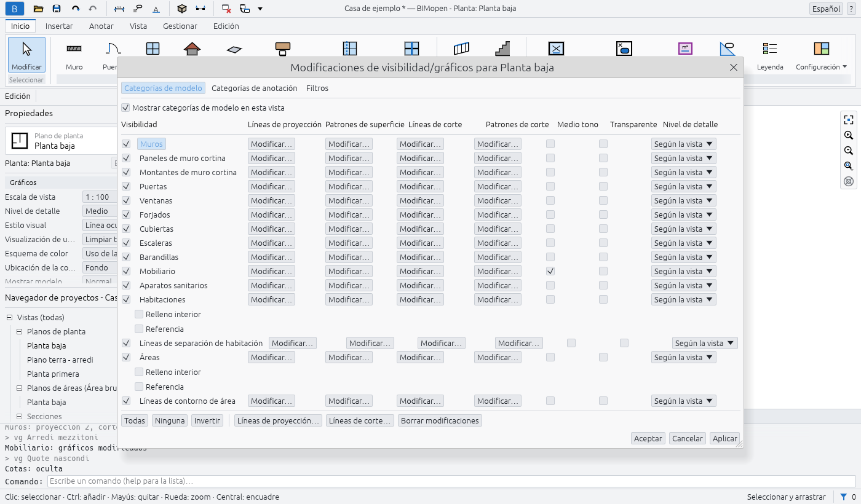Click the Aceptar button
The height and width of the screenshot is (504, 861).
[x=648, y=438]
